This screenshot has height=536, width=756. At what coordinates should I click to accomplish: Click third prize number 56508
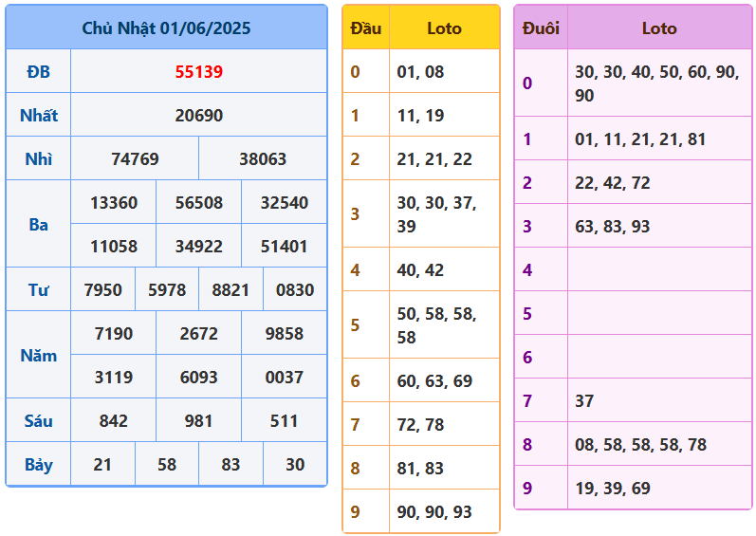(198, 202)
